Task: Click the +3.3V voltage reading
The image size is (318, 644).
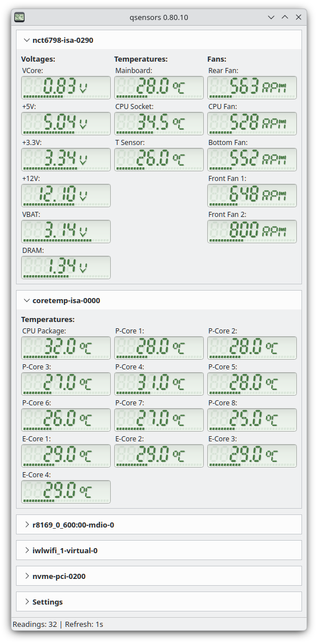Action: click(66, 159)
